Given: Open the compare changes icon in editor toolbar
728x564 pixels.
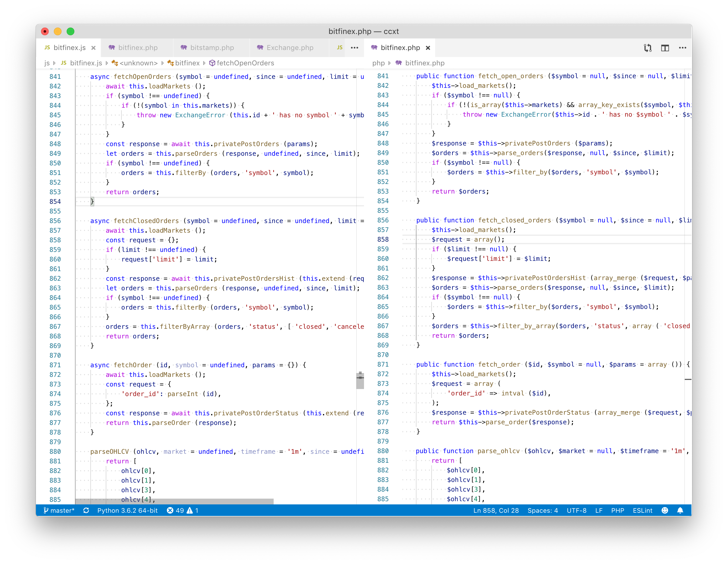Looking at the screenshot, I should [647, 48].
